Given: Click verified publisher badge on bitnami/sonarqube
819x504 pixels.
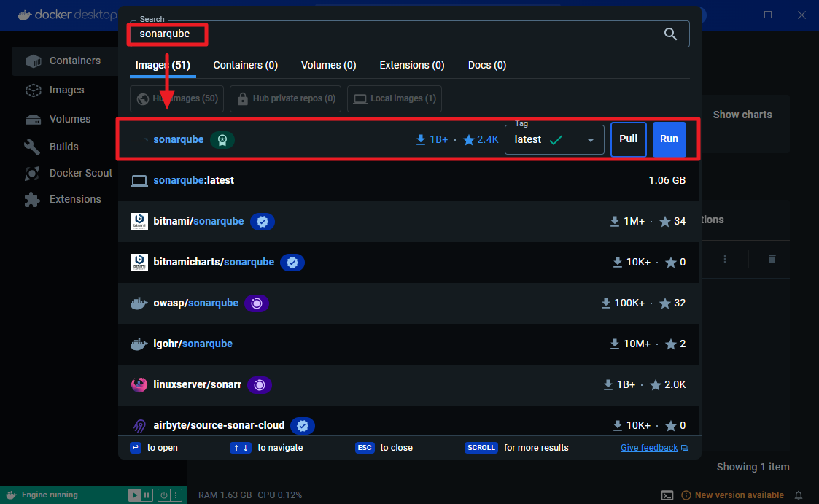Looking at the screenshot, I should pyautogui.click(x=263, y=222).
